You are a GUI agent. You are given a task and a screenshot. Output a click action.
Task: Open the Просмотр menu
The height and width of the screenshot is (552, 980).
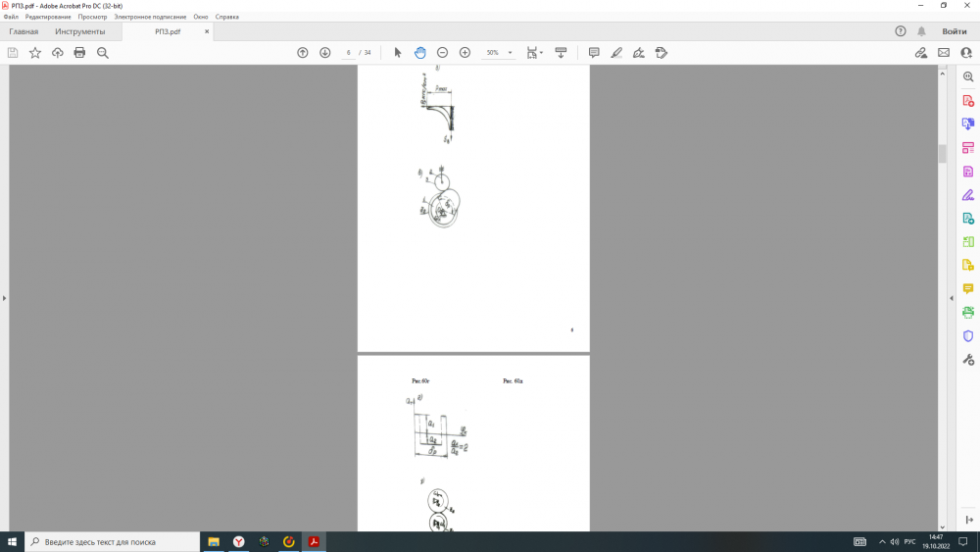(92, 17)
